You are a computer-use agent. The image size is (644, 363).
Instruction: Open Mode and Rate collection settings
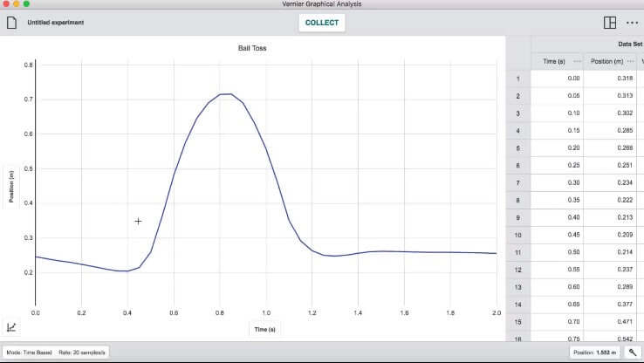(57, 353)
